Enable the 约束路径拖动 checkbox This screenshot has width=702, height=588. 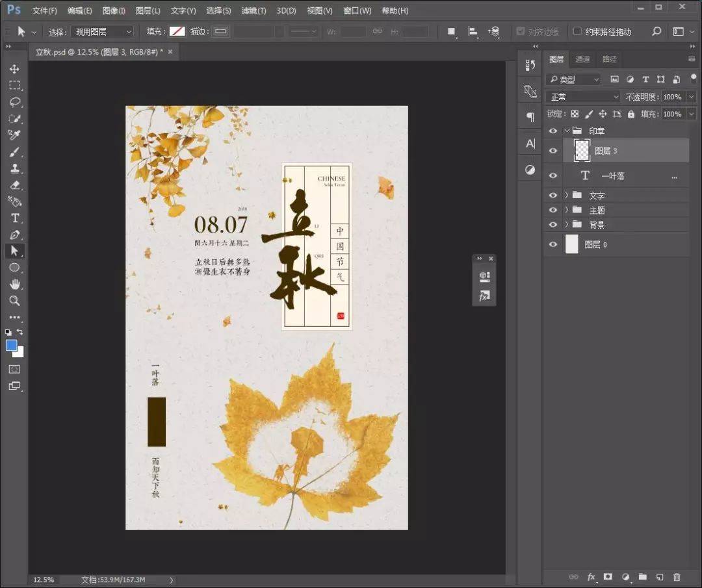[x=577, y=31]
